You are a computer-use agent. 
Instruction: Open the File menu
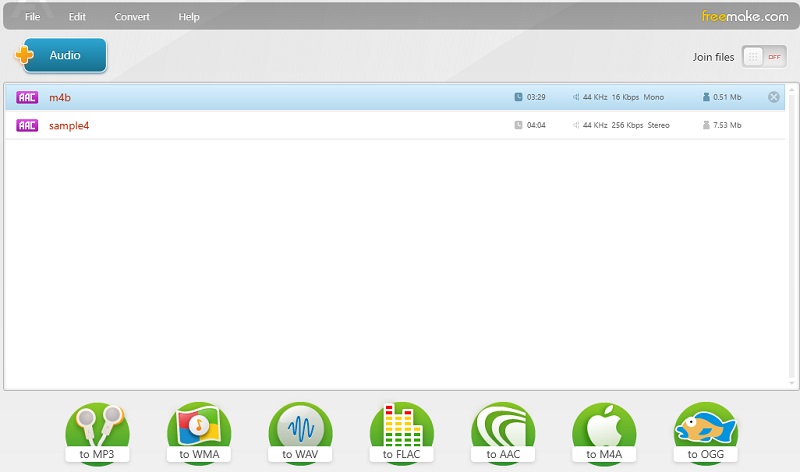tap(32, 17)
